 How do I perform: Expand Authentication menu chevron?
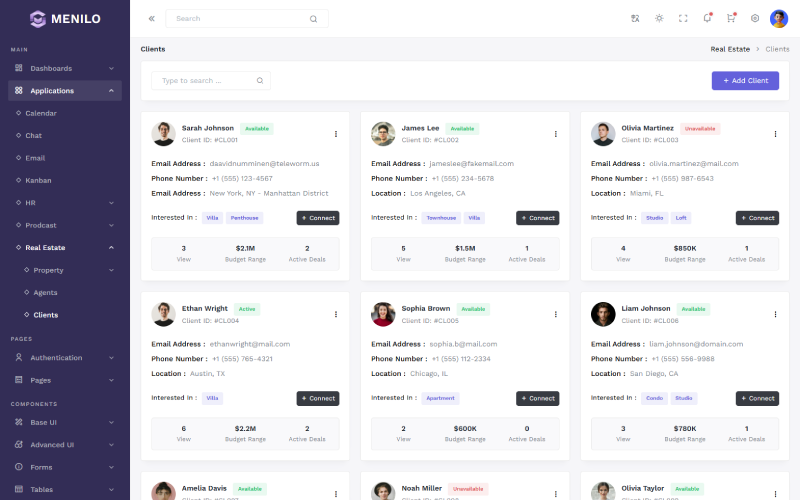click(111, 358)
